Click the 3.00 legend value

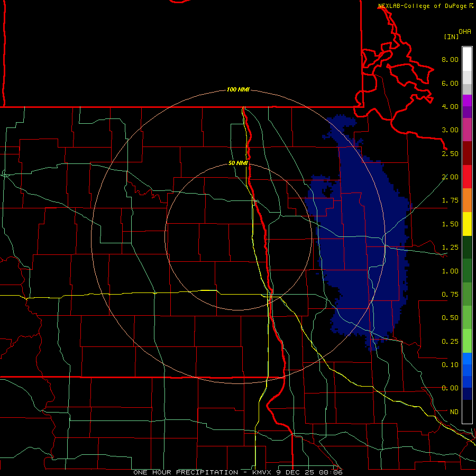point(450,130)
